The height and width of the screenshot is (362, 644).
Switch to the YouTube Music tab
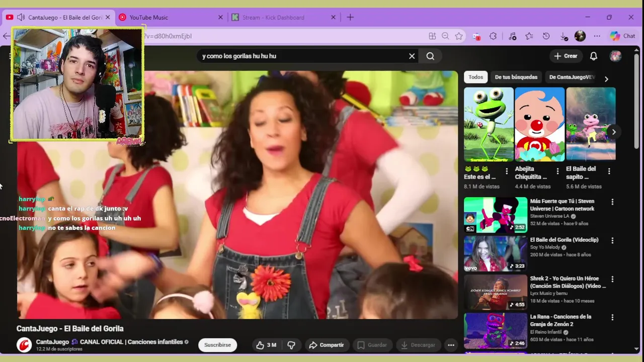[170, 17]
